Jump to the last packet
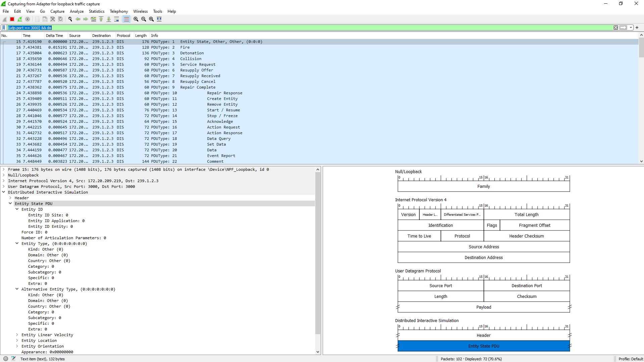The height and width of the screenshot is (362, 644). [109, 19]
